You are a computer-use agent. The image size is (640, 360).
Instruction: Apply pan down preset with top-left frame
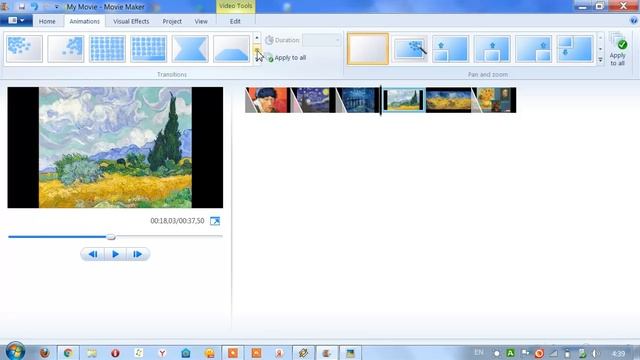point(575,49)
